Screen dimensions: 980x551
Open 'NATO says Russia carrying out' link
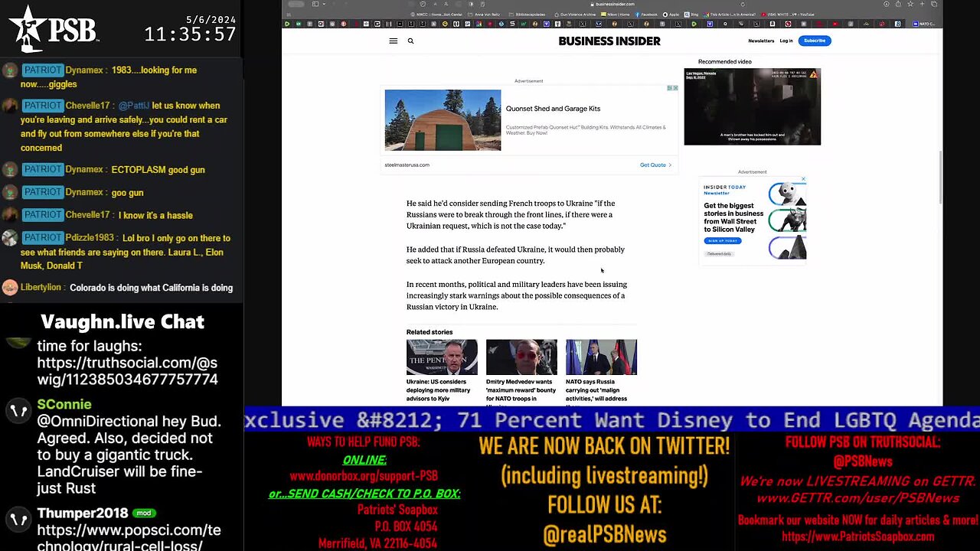[597, 392]
